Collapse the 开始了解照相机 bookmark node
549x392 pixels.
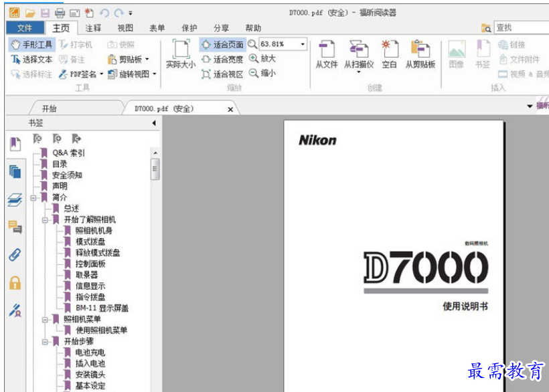[x=45, y=220]
